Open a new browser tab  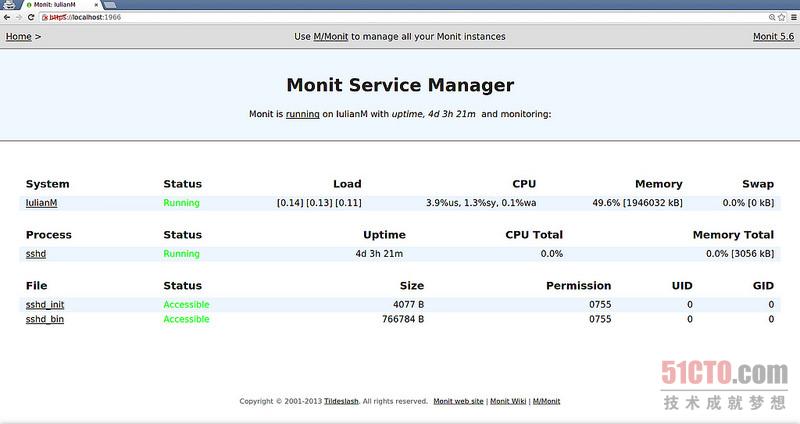[x=110, y=5]
